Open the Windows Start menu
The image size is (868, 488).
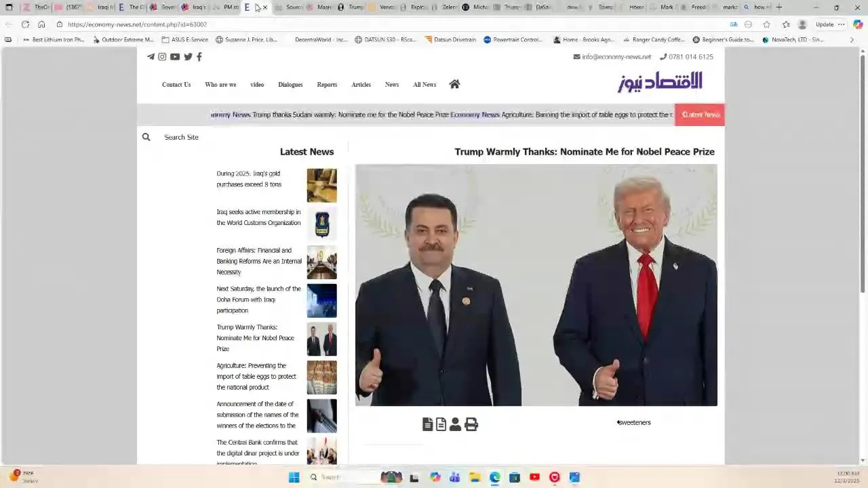[x=294, y=477]
